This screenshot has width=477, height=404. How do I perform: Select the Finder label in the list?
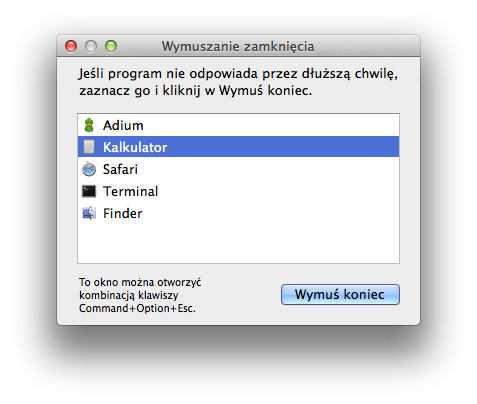(123, 213)
